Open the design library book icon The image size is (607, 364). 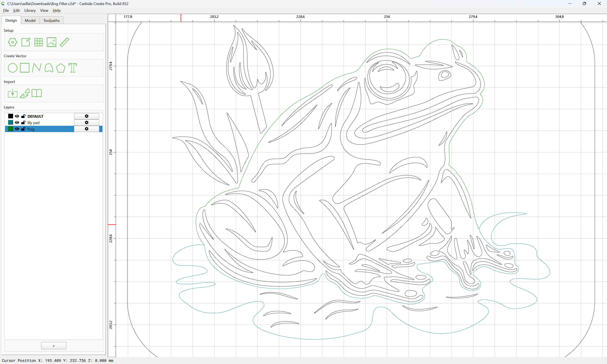click(x=37, y=93)
